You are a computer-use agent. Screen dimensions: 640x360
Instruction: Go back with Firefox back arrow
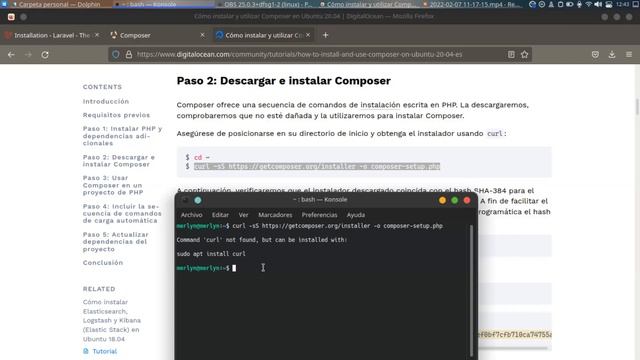(x=11, y=54)
